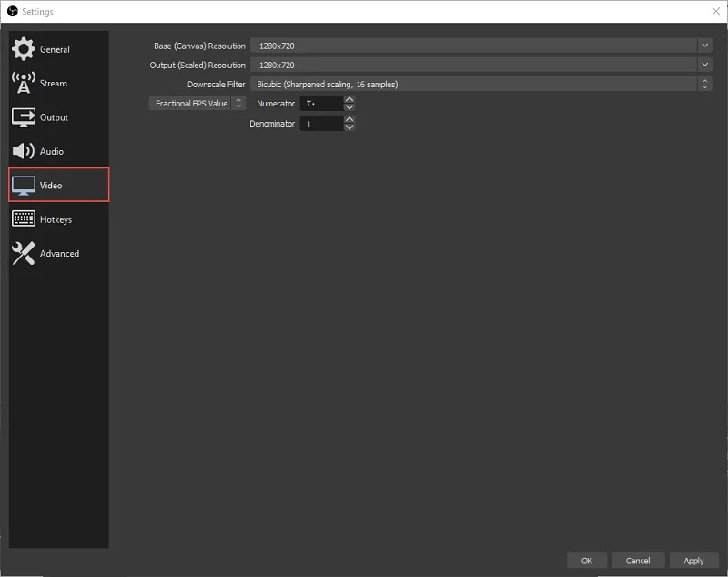This screenshot has width=728, height=577.
Task: Open Advanced tools icon
Action: pos(24,253)
